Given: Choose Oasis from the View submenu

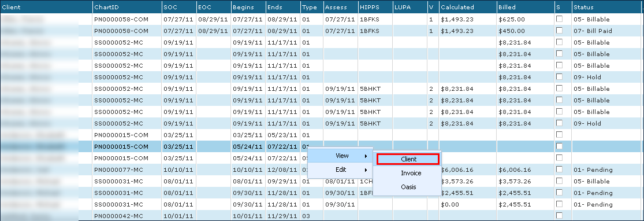Looking at the screenshot, I should click(408, 187).
